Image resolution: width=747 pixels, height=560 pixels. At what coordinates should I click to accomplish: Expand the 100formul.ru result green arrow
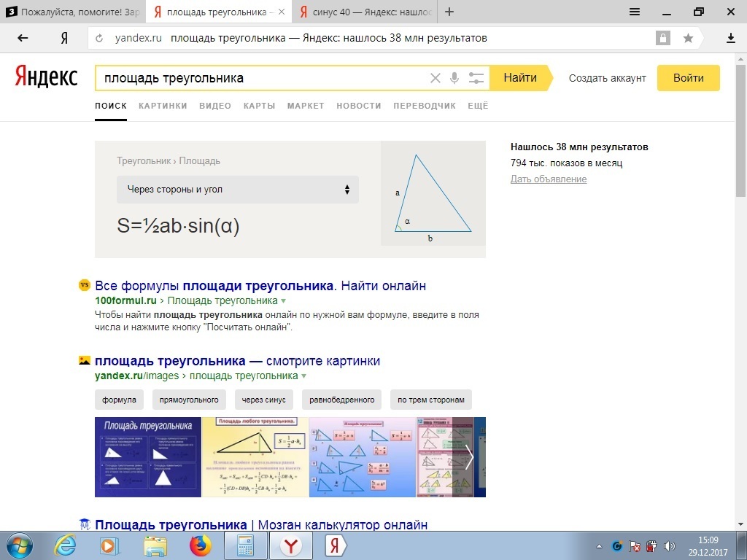click(284, 301)
